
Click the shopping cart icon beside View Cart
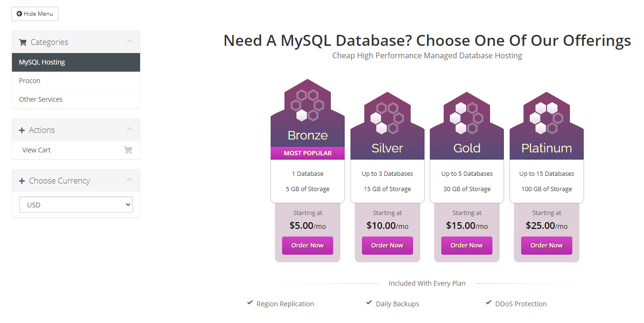click(128, 150)
